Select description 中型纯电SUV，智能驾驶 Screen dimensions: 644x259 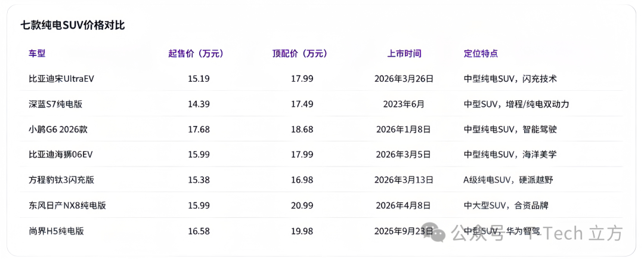point(510,129)
